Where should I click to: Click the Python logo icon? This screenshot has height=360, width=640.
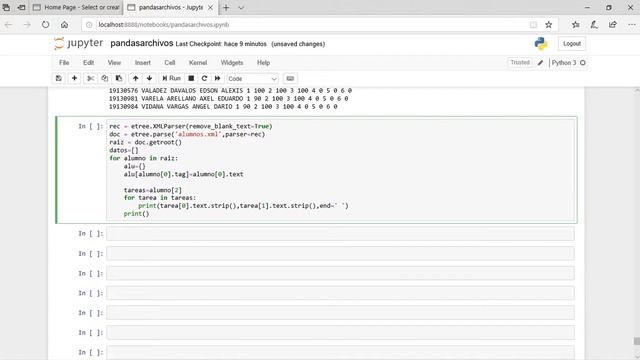(x=541, y=44)
